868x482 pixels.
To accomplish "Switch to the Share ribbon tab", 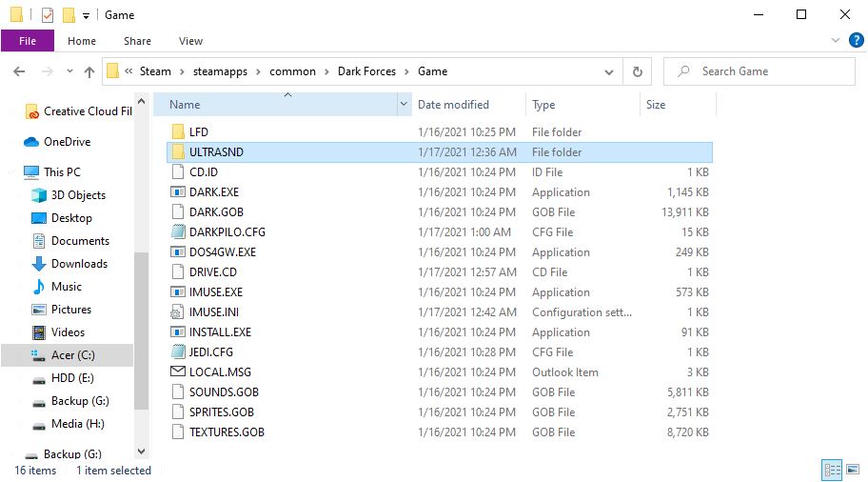I will (137, 41).
